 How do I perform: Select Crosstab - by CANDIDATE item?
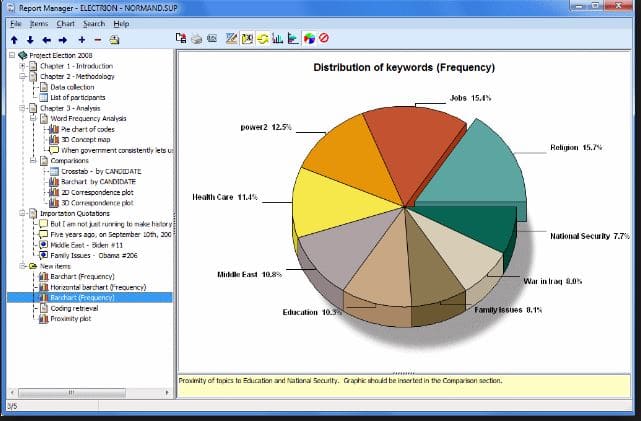pyautogui.click(x=101, y=171)
